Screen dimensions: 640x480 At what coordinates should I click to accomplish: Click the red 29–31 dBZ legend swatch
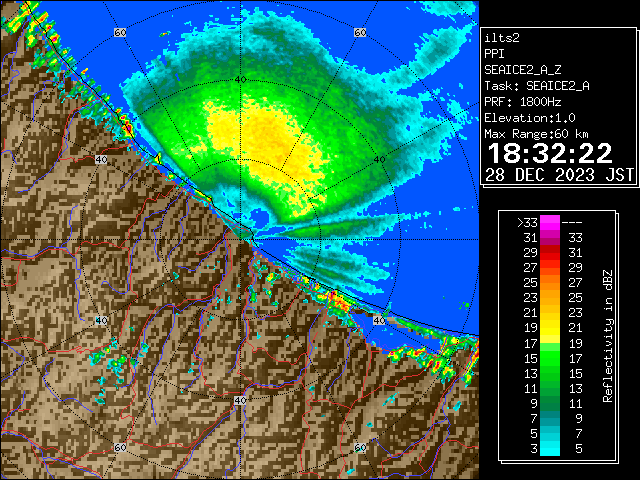tap(550, 253)
